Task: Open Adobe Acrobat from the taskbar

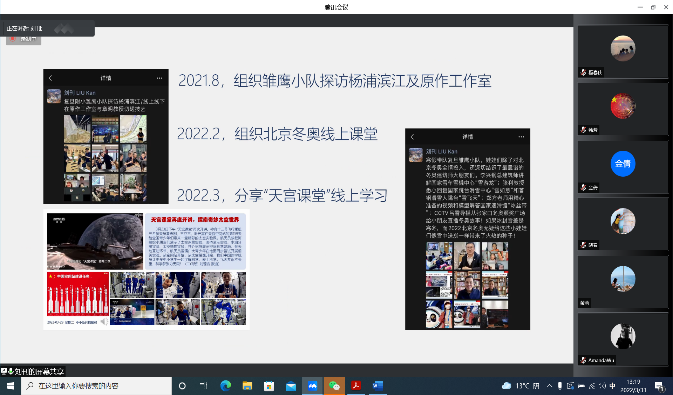Action: 356,386
